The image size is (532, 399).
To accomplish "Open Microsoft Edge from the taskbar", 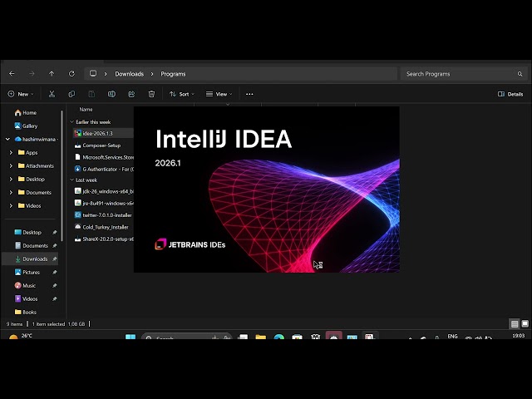I will tap(279, 337).
